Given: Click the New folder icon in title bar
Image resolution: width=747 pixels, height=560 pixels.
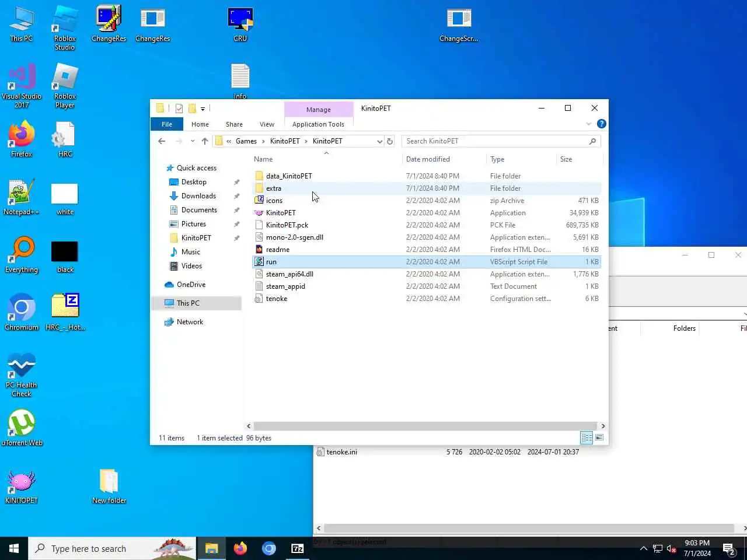Looking at the screenshot, I should tap(192, 108).
